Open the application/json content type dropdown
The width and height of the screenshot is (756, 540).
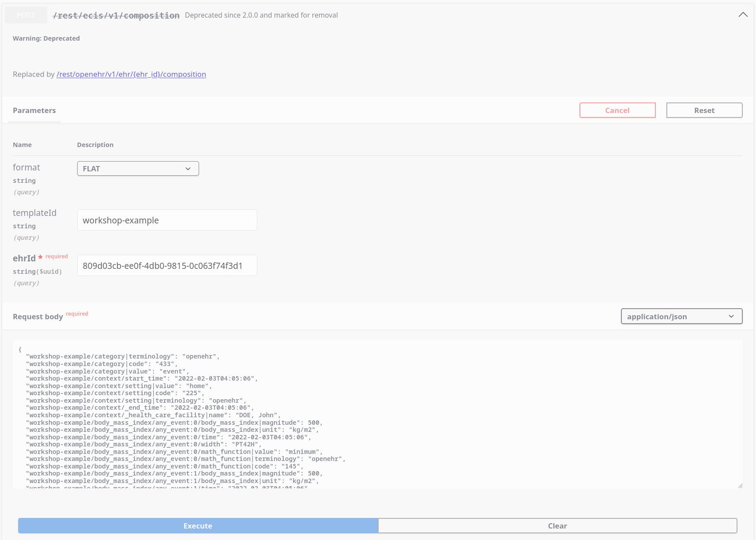(681, 317)
